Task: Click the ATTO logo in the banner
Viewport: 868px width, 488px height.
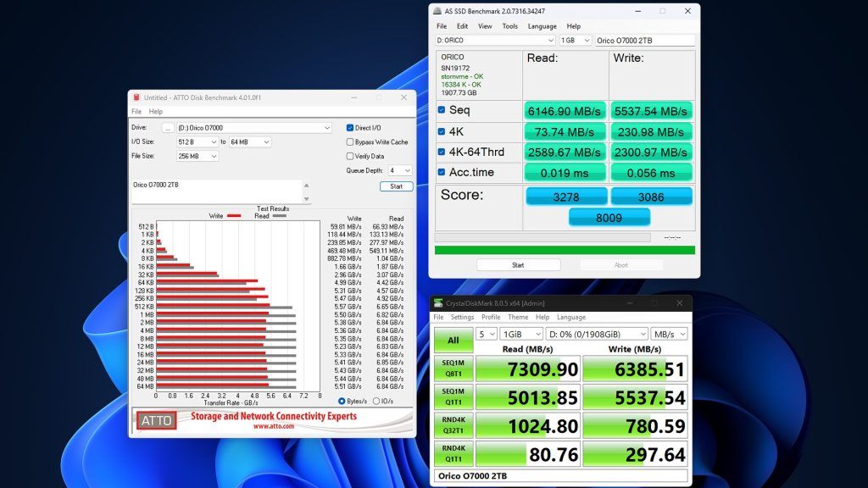Action: tap(156, 420)
